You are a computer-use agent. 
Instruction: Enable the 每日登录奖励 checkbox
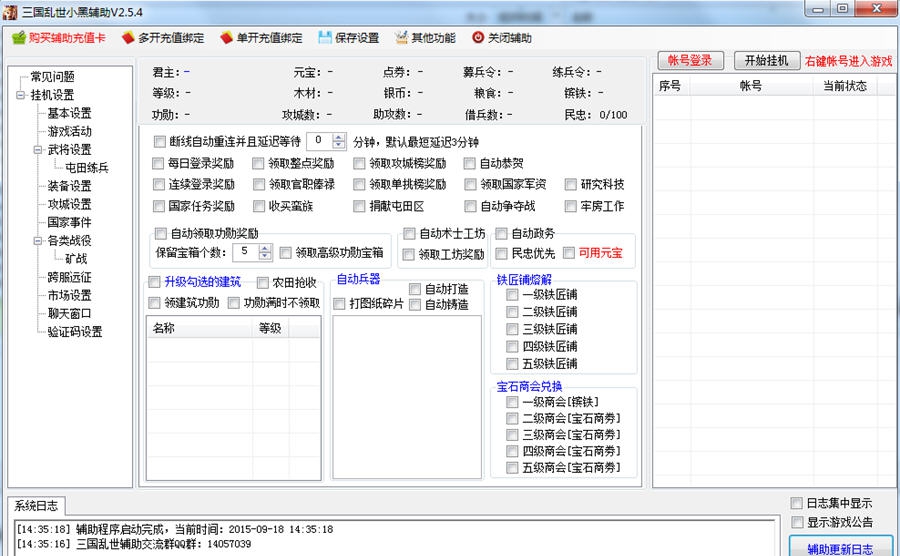pyautogui.click(x=159, y=163)
